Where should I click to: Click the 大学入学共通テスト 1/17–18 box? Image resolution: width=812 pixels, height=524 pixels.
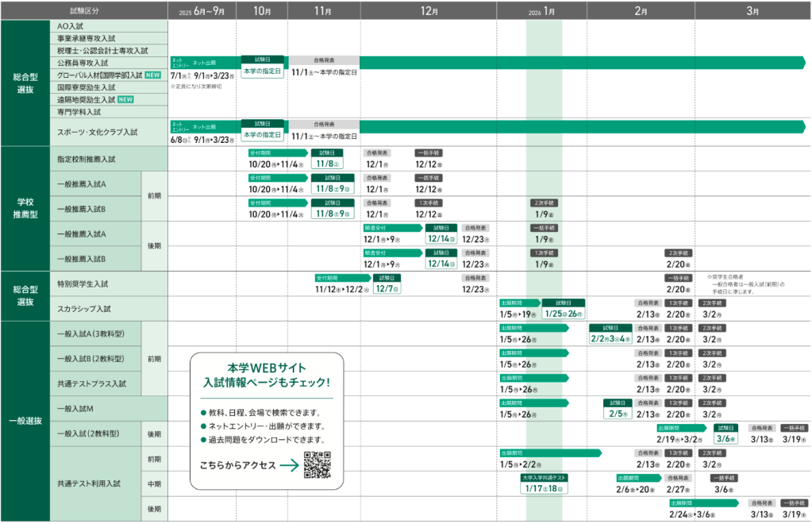click(544, 484)
